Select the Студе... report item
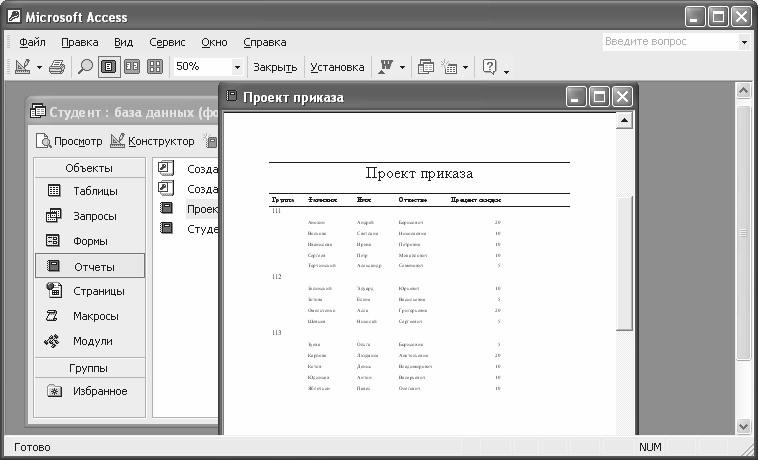This screenshot has height=460, width=758. pyautogui.click(x=187, y=229)
